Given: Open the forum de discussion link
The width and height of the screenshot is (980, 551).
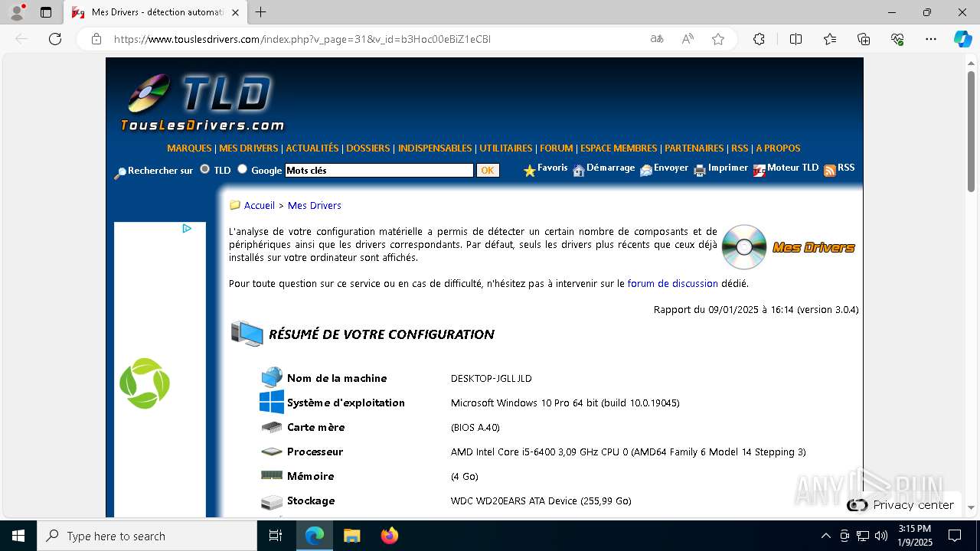Looking at the screenshot, I should 673,284.
